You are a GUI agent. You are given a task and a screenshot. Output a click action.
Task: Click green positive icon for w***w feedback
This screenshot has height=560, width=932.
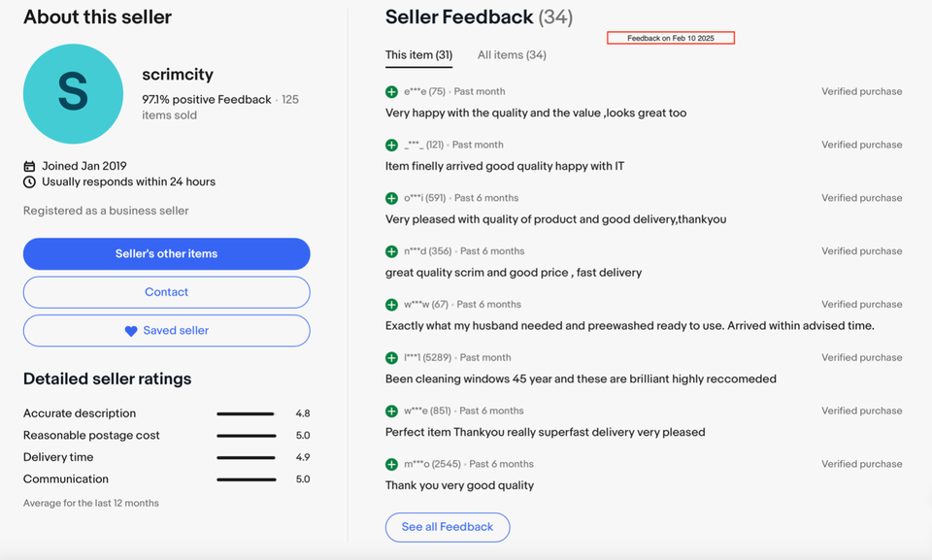(x=391, y=305)
